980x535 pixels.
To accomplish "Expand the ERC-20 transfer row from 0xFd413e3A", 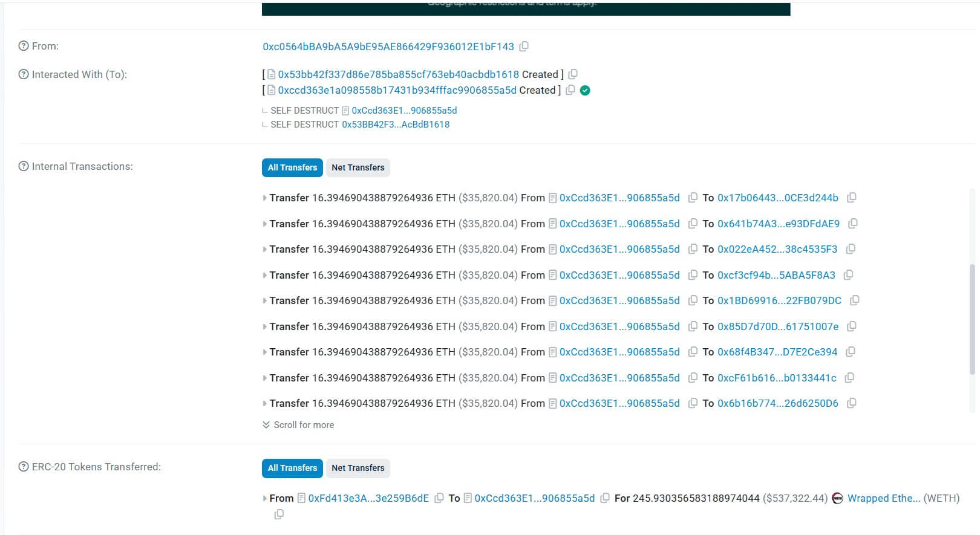I will [264, 499].
